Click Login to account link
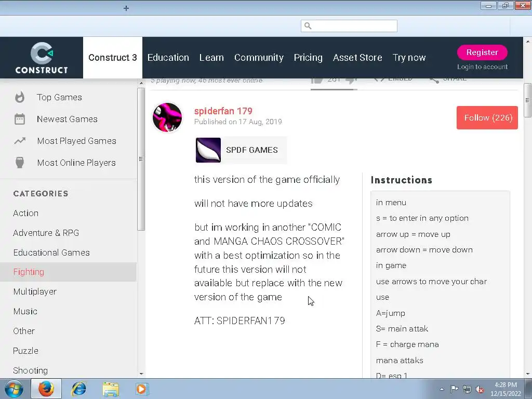The width and height of the screenshot is (532, 399). (x=483, y=67)
